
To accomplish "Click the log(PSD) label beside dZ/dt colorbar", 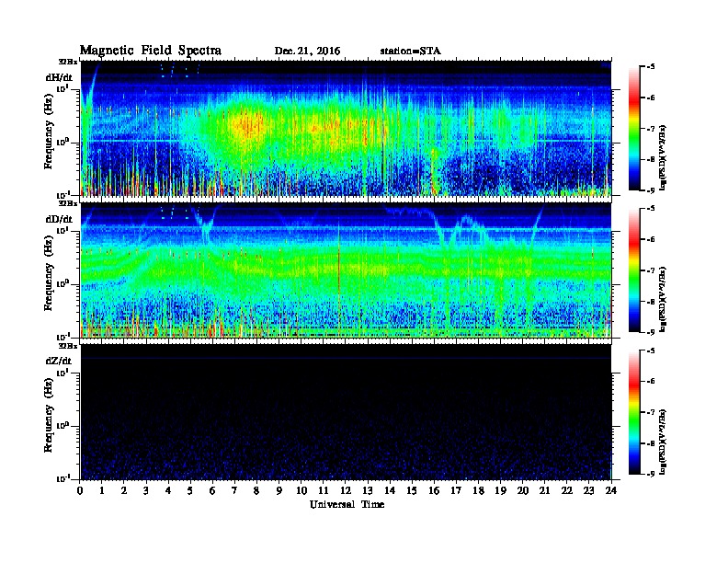I will (663, 442).
